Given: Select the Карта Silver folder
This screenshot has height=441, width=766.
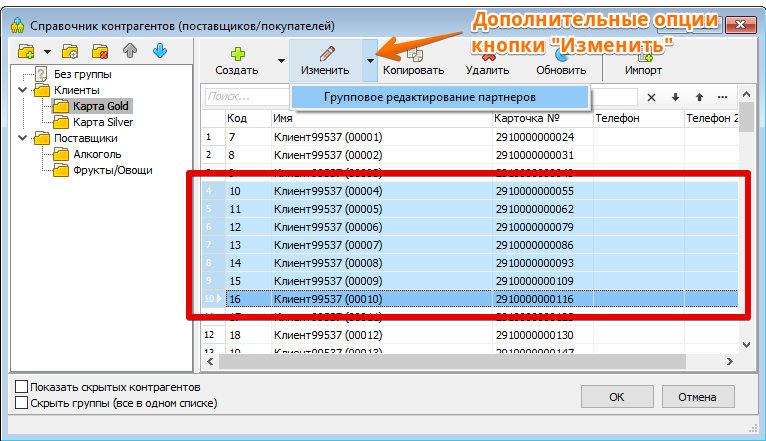Looking at the screenshot, I should point(102,122).
